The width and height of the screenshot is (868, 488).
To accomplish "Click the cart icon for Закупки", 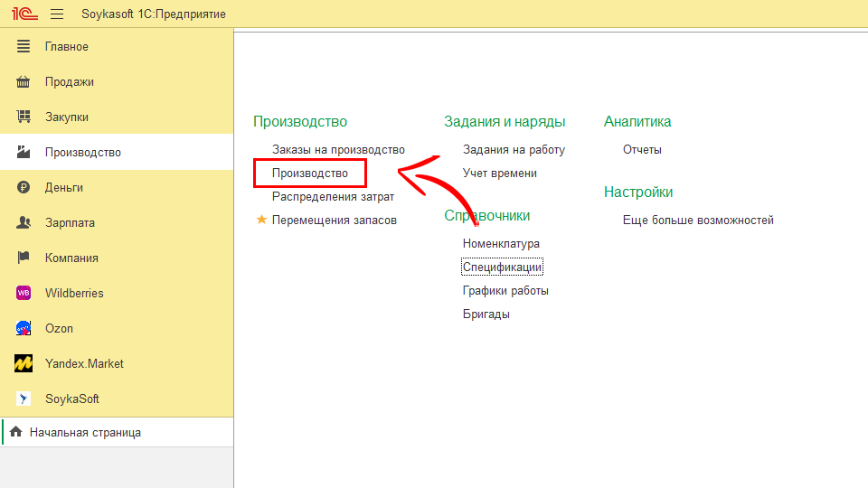I will 24,117.
